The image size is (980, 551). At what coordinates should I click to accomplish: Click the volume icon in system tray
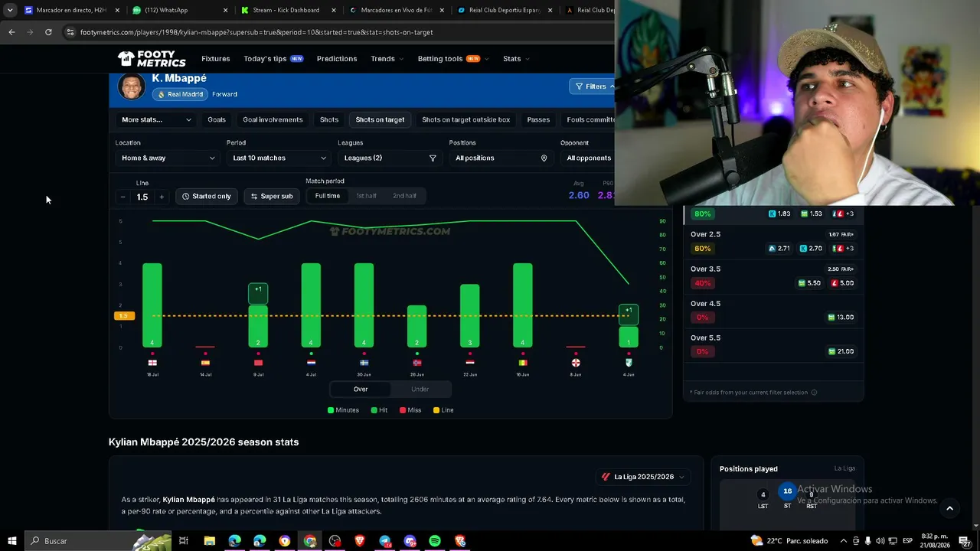pyautogui.click(x=880, y=541)
